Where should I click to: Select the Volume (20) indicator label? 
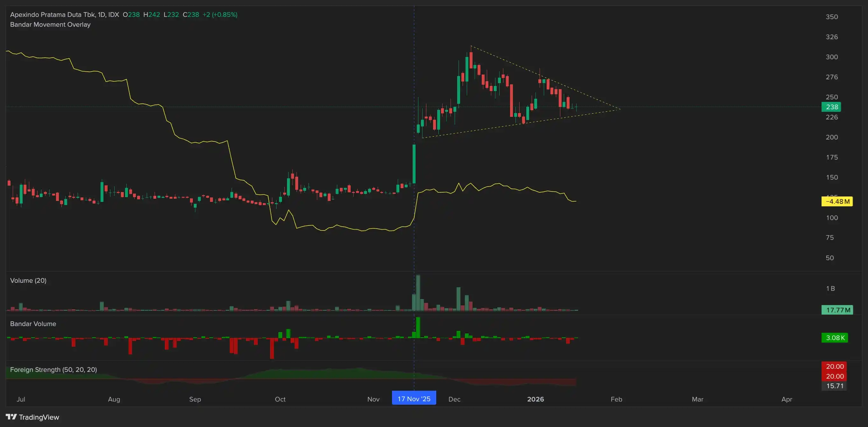coord(28,281)
